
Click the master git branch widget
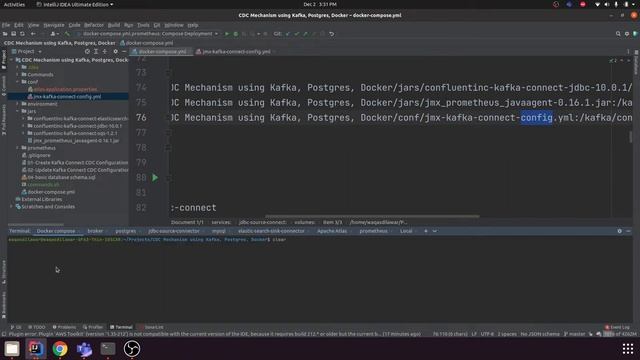tap(575, 334)
